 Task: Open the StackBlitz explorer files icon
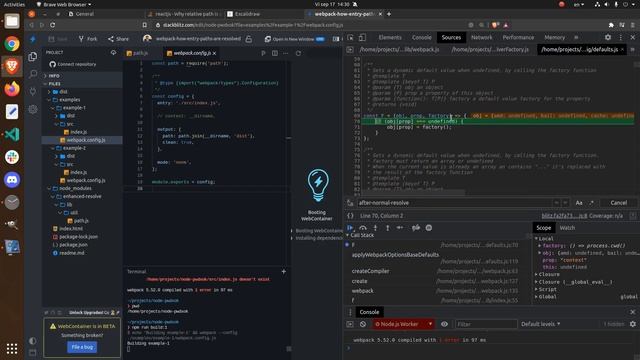(x=33, y=57)
